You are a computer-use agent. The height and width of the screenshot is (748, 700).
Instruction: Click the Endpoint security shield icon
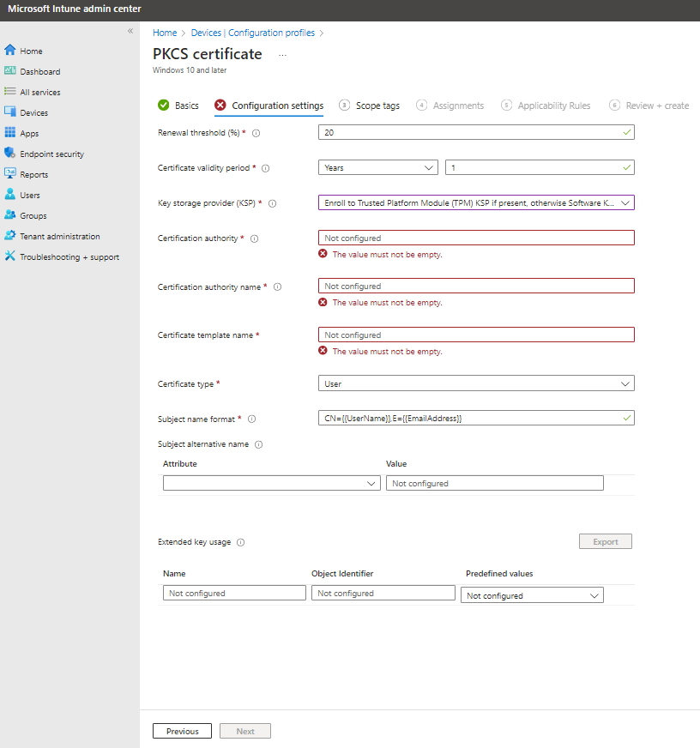(10, 153)
